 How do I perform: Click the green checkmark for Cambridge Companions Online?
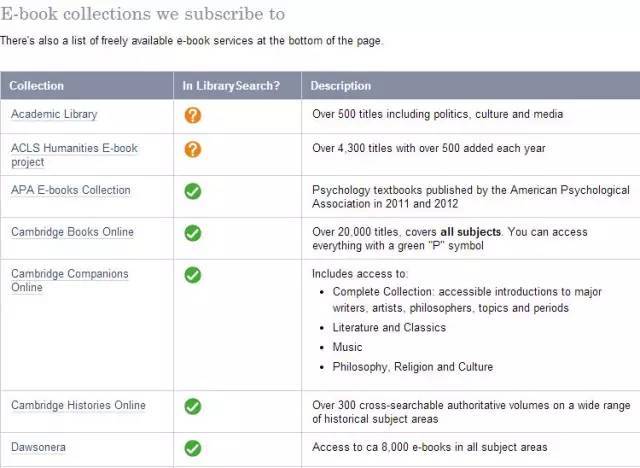pyautogui.click(x=193, y=275)
